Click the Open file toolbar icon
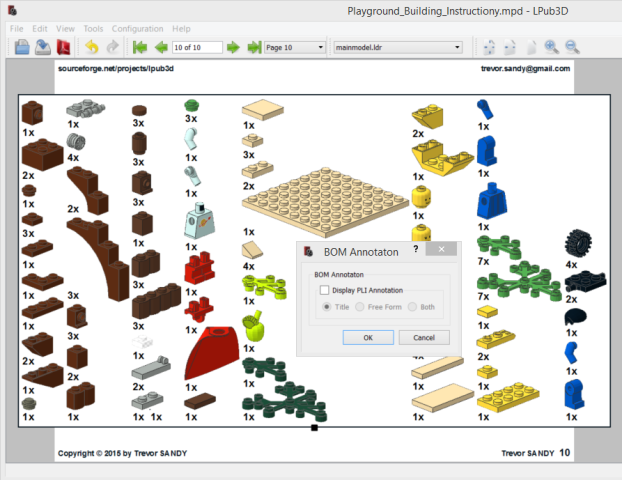This screenshot has width=622, height=480. [x=21, y=47]
